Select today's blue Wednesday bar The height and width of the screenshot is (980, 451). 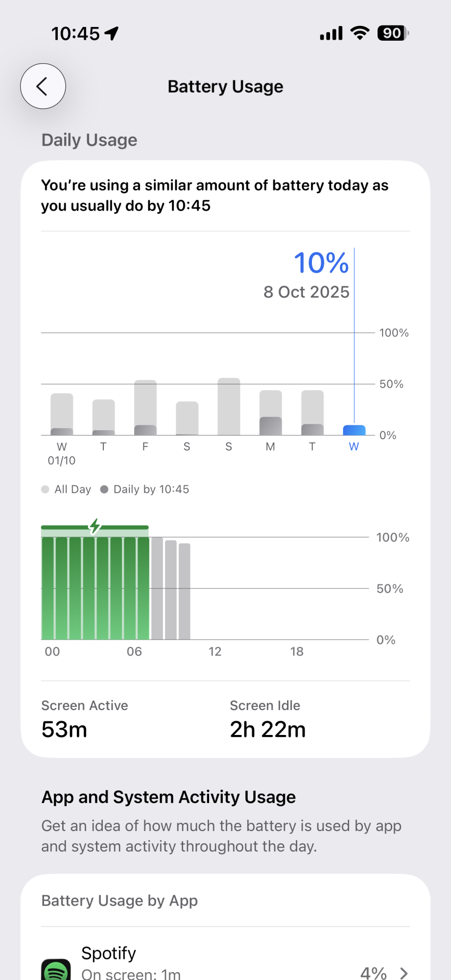[354, 430]
